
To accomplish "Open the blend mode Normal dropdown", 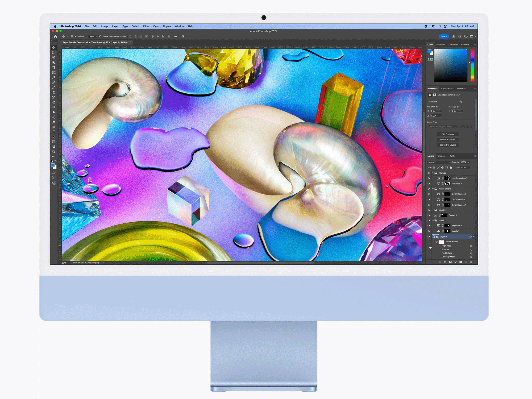I will 439,162.
